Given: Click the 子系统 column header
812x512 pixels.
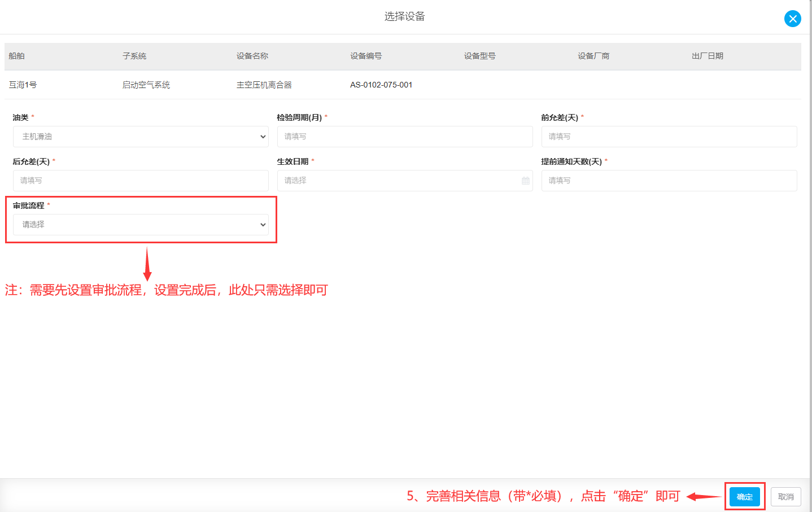Looking at the screenshot, I should [134, 56].
